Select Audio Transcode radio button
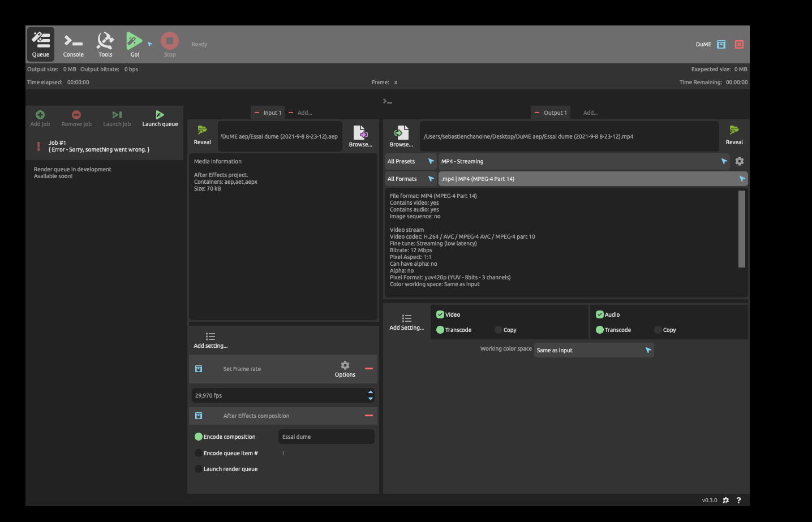The height and width of the screenshot is (522, 812). coord(600,330)
